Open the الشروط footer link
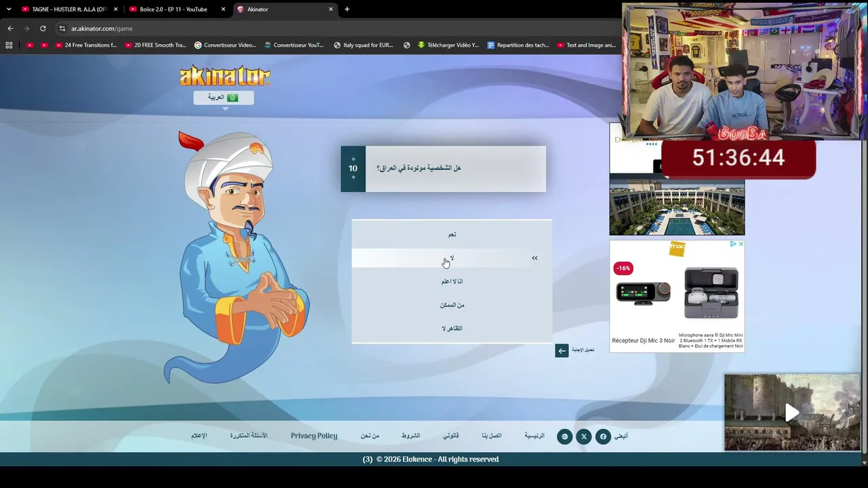 pos(410,436)
